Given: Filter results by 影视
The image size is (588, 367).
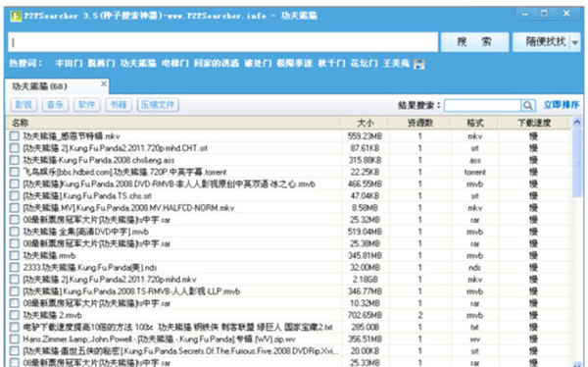Looking at the screenshot, I should pos(24,105).
